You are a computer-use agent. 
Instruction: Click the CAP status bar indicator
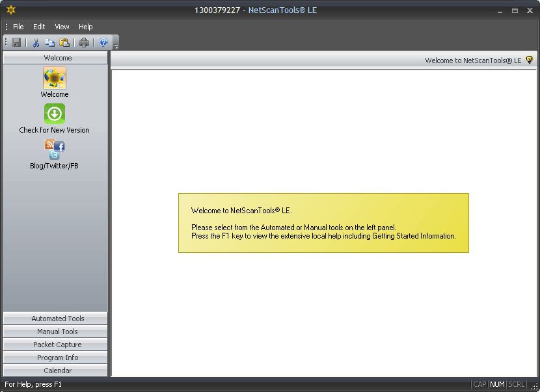coord(479,384)
